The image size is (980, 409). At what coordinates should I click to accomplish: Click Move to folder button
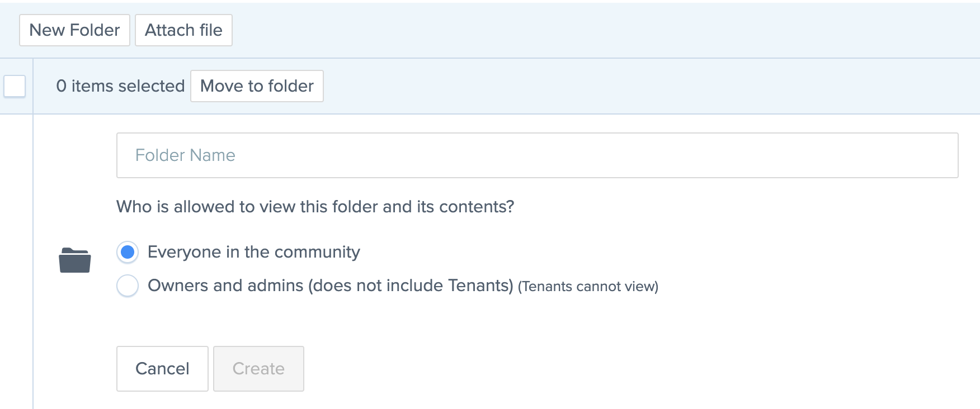click(x=257, y=86)
